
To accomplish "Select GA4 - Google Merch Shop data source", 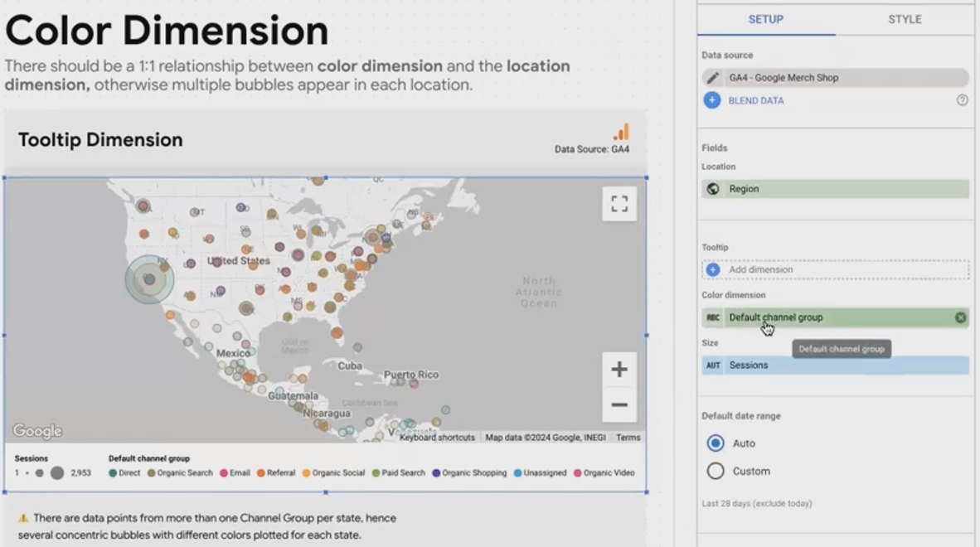I will [835, 78].
